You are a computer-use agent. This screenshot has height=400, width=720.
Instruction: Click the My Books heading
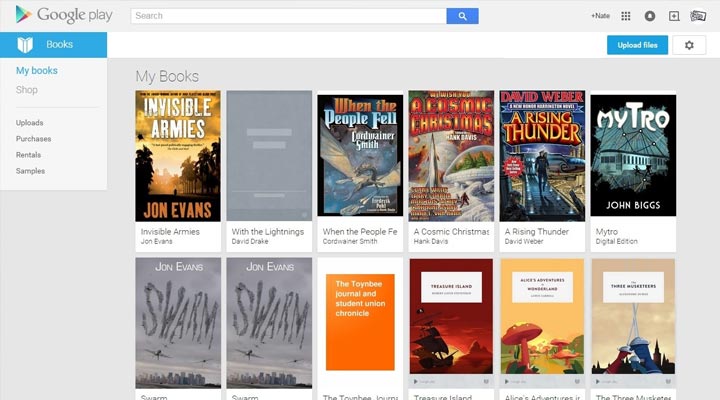[167, 76]
